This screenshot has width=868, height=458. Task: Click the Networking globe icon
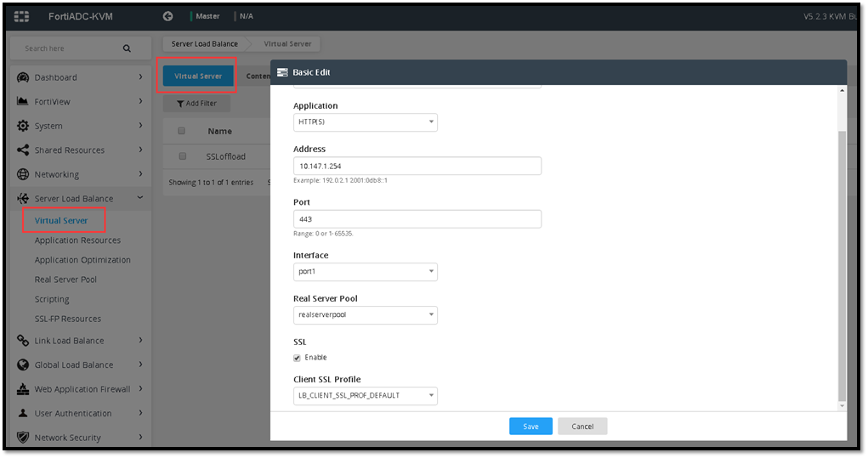[23, 174]
